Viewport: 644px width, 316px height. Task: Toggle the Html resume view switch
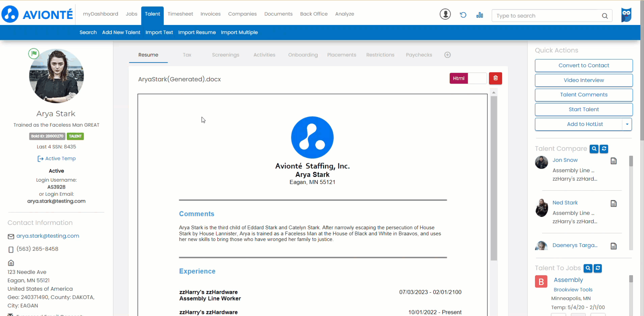[x=468, y=78]
